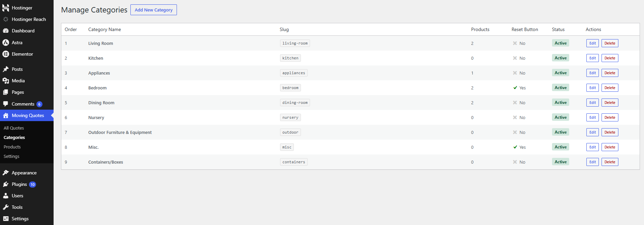Screen dimensions: 644x225
Task: Delete the Misc. category
Action: (x=610, y=147)
